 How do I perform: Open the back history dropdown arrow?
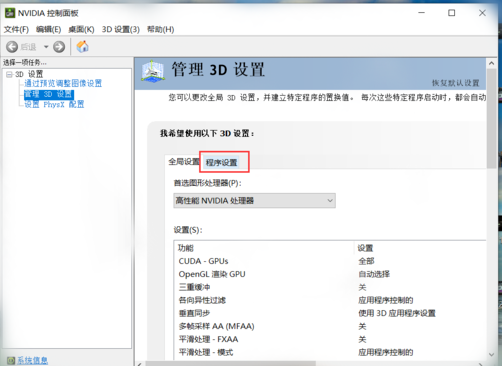coord(46,47)
